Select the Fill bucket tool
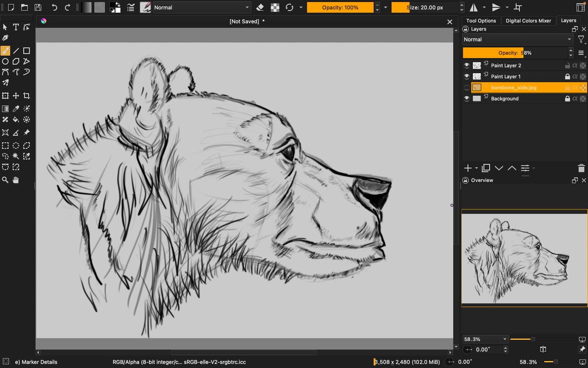Image resolution: width=588 pixels, height=368 pixels. click(16, 119)
